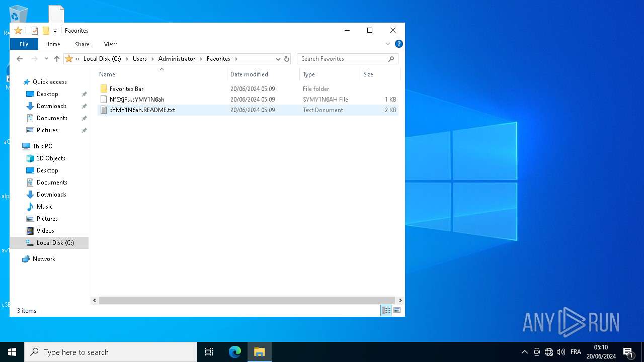This screenshot has height=362, width=644.
Task: Switch to the Home ribbon tab
Action: 53,44
